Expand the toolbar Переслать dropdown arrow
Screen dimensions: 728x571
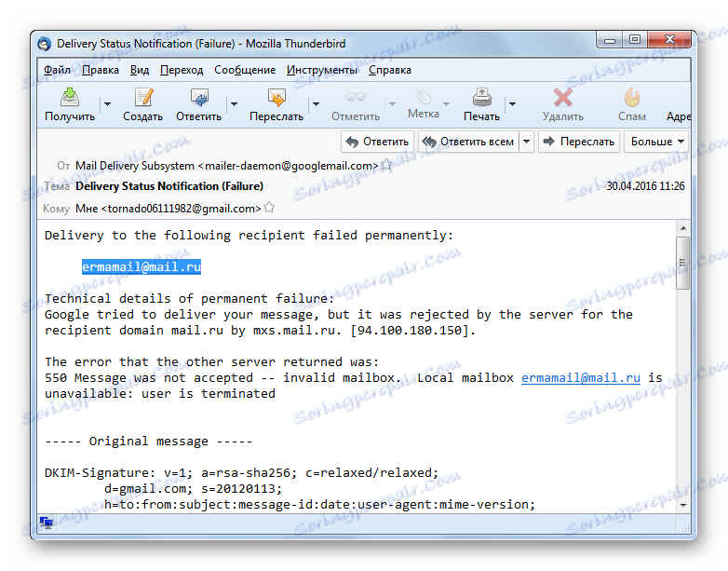click(316, 104)
